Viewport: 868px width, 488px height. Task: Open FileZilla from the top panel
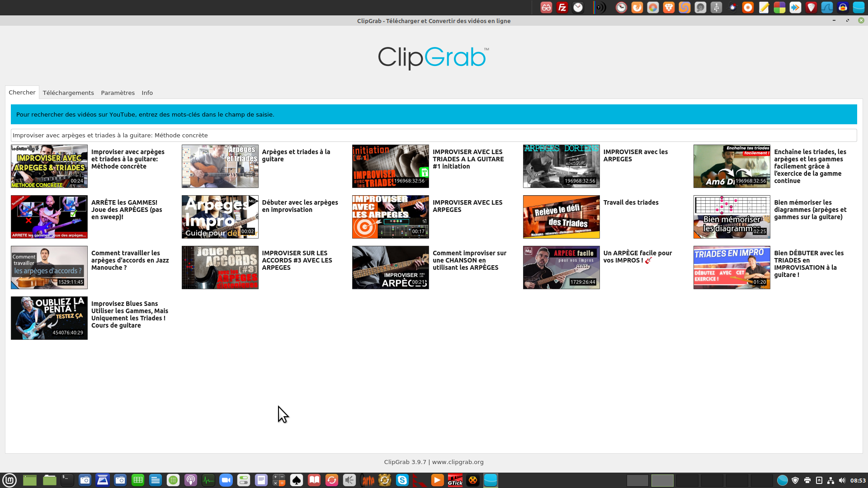(562, 7)
